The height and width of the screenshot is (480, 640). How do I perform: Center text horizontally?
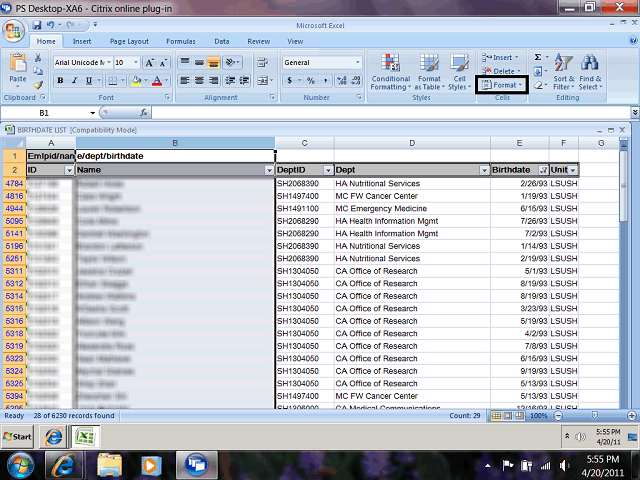199,80
